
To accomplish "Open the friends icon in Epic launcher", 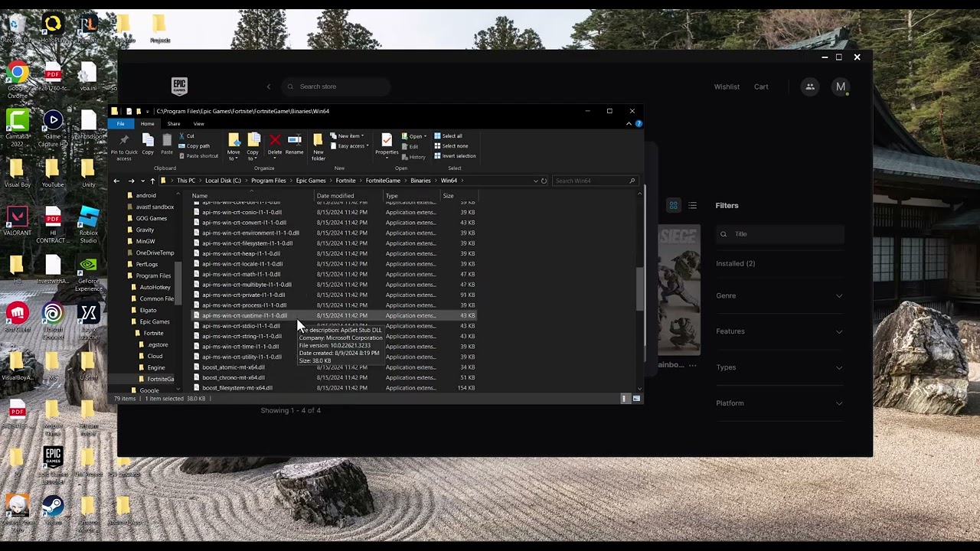I will click(x=810, y=86).
